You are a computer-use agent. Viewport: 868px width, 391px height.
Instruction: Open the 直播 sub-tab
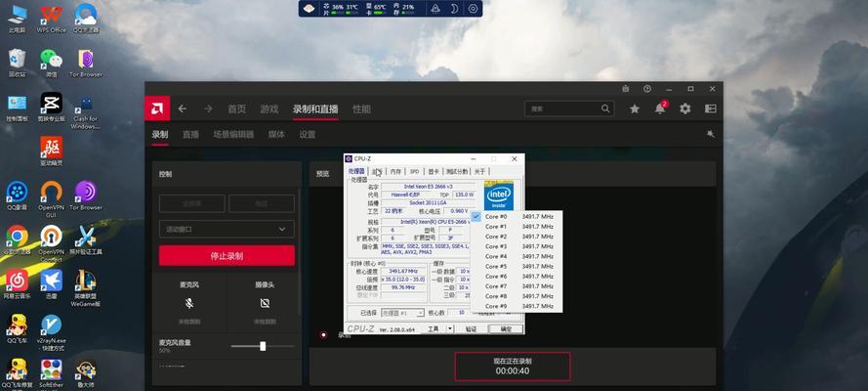click(x=190, y=135)
